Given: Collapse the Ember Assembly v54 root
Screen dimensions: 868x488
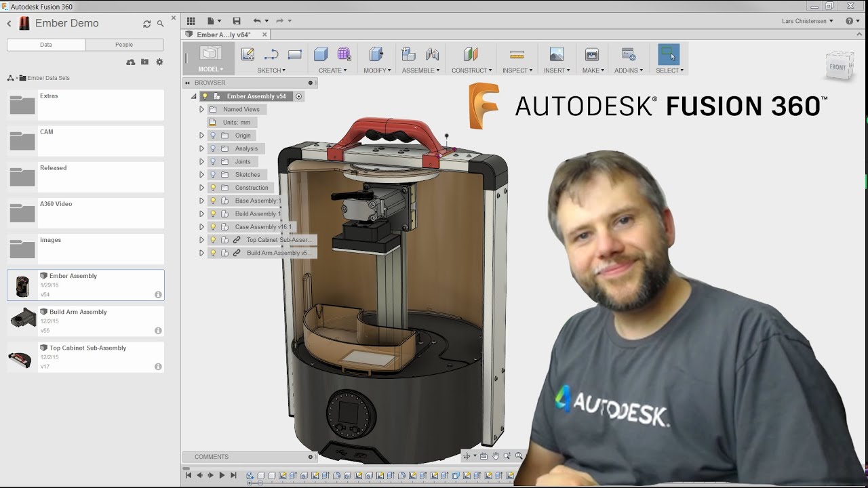Looking at the screenshot, I should (x=193, y=96).
